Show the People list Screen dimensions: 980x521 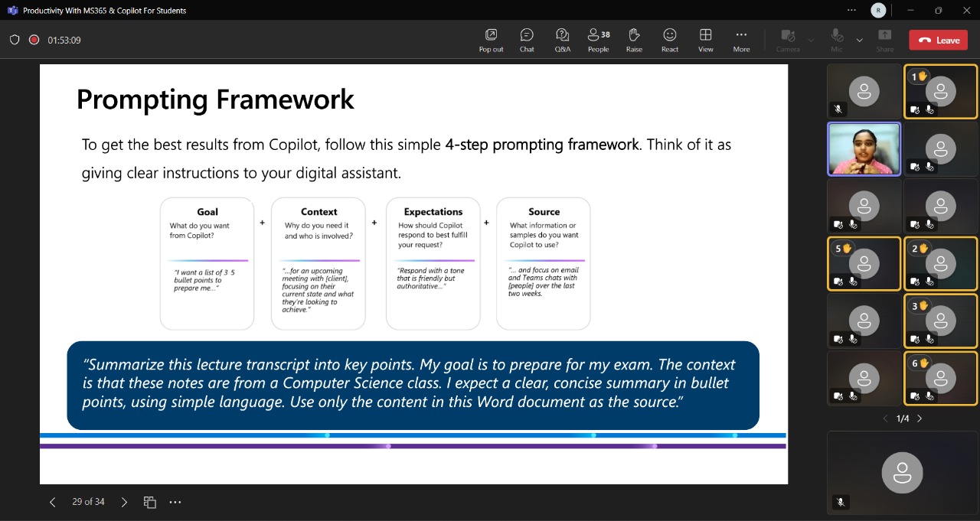[x=598, y=40]
